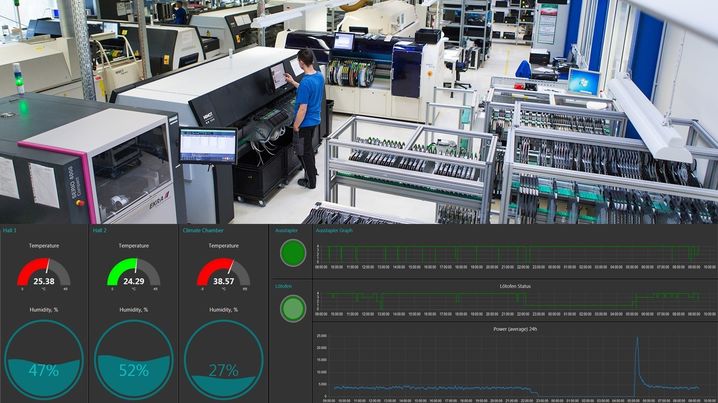Click the Climate Chamber gauge reading 38.57
This screenshot has width=718, height=403.
pyautogui.click(x=223, y=272)
